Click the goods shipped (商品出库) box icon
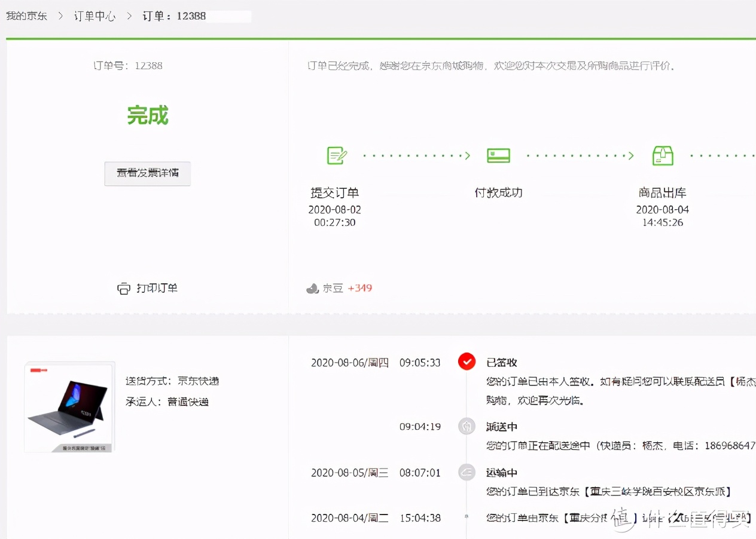The width and height of the screenshot is (756, 539). pos(662,155)
